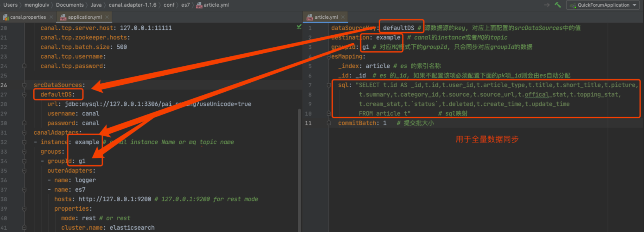The height and width of the screenshot is (232, 644).
Task: Open conf in the path breadcrumb
Action: [169, 5]
